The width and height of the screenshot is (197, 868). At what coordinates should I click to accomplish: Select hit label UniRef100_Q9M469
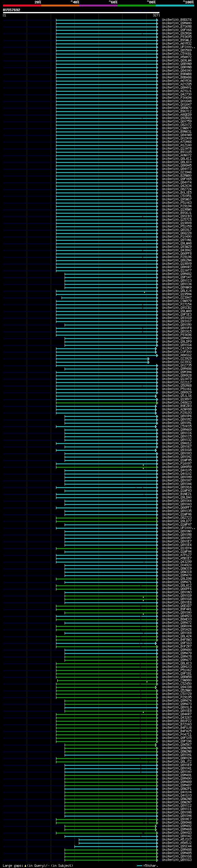click(177, 430)
